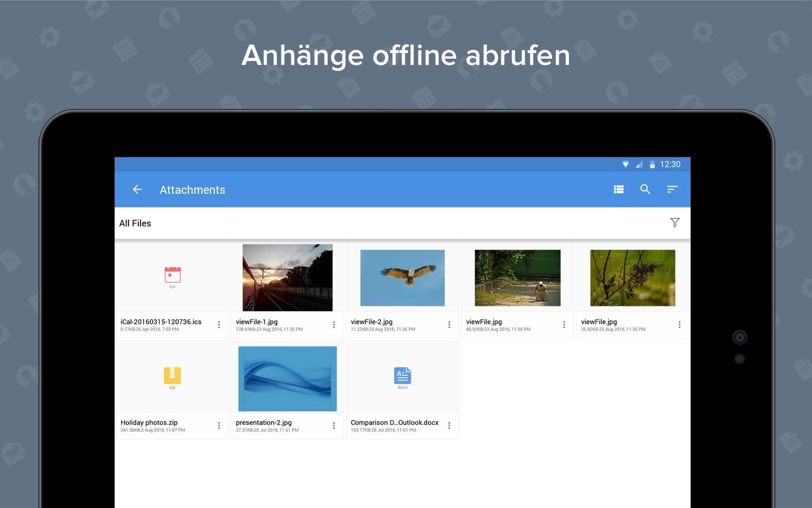Switch to list view layout
This screenshot has width=812, height=508.
click(619, 190)
